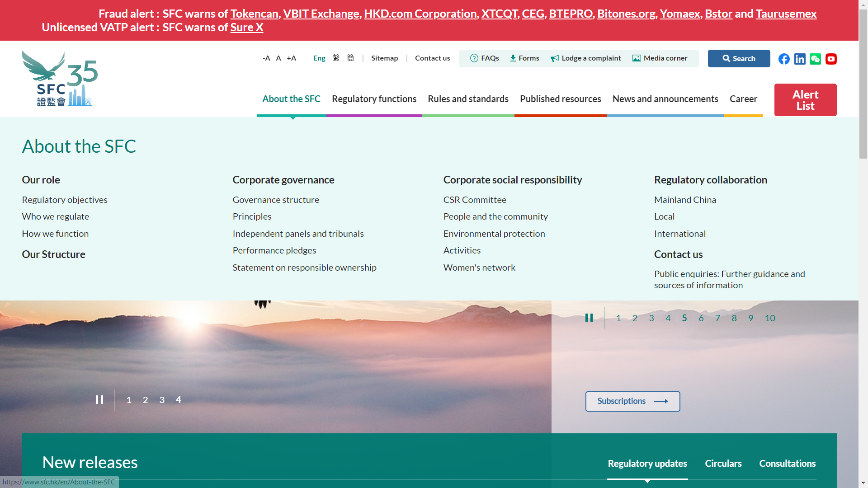
Task: Switch to Traditional Chinese (繁)
Action: click(x=336, y=58)
